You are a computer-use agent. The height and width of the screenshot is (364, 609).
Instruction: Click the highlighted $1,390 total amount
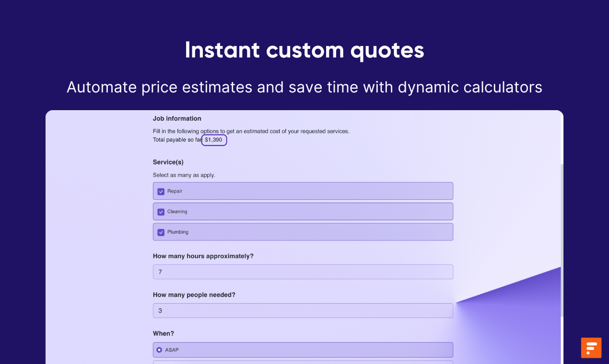214,140
